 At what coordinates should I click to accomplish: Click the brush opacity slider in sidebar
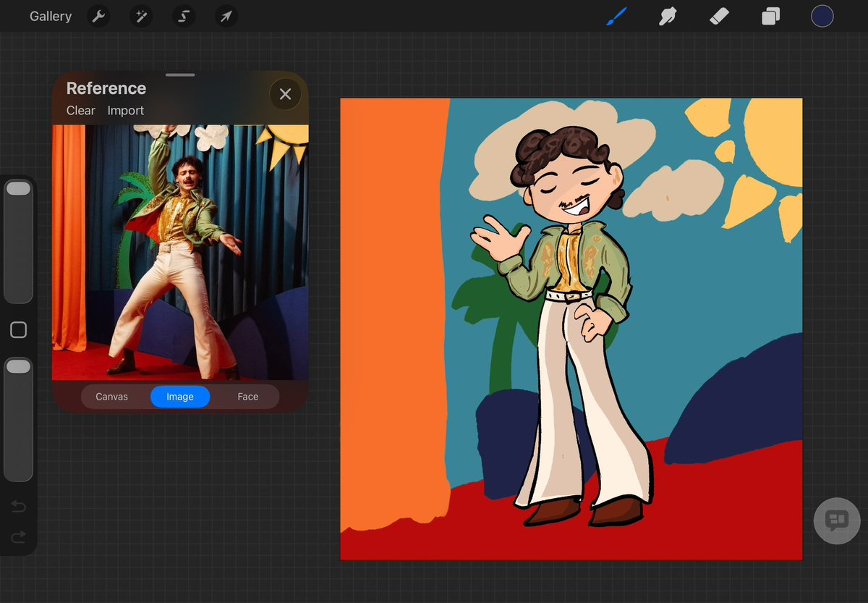coord(18,419)
